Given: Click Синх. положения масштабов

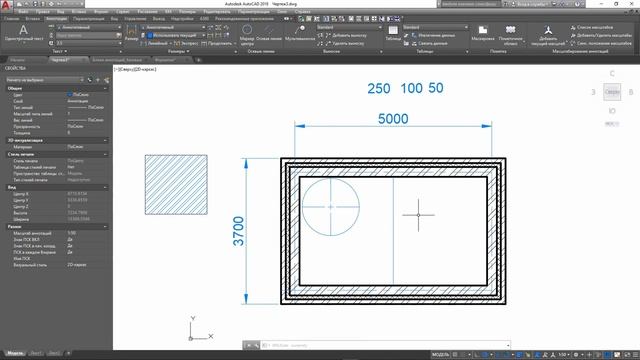Looking at the screenshot, I should 601,43.
